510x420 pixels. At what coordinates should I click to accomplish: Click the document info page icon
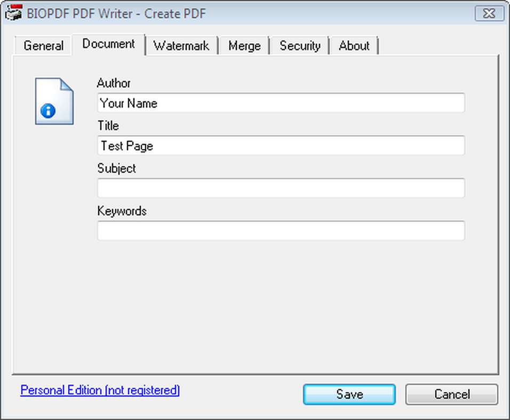click(x=54, y=101)
